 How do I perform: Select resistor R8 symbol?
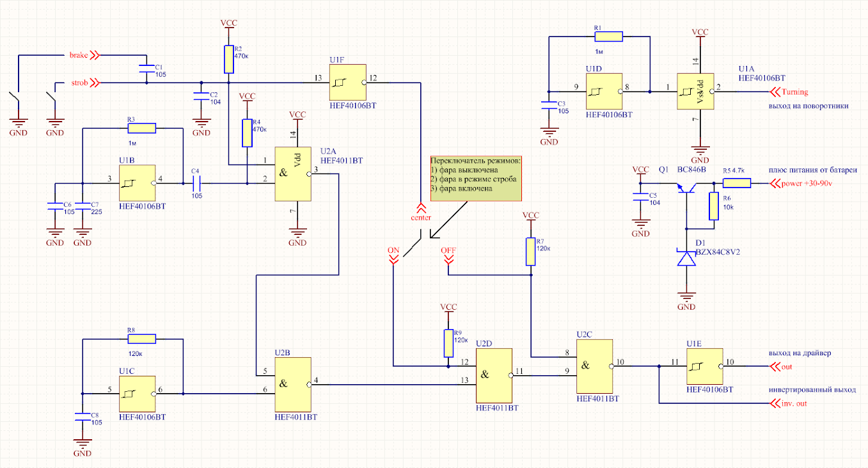tap(142, 339)
